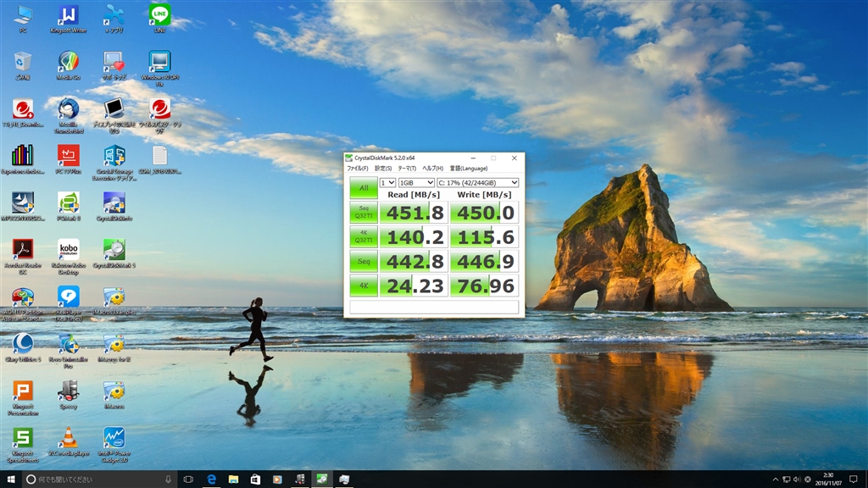Select the Kingsoft Writer desktop icon

(x=68, y=19)
